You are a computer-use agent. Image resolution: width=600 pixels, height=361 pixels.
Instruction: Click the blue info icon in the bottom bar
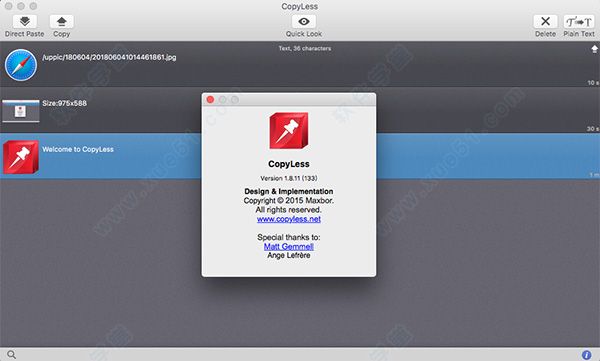pyautogui.click(x=586, y=355)
